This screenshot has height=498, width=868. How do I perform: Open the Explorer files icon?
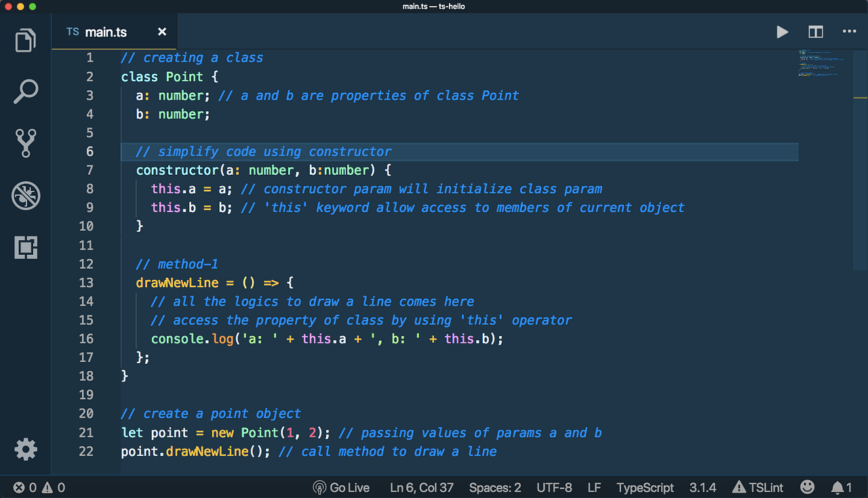(26, 40)
